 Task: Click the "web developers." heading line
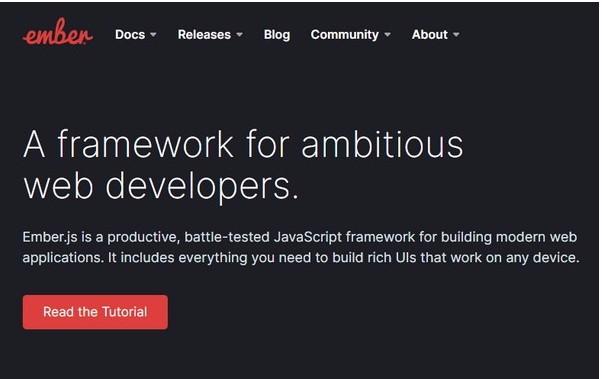click(161, 187)
